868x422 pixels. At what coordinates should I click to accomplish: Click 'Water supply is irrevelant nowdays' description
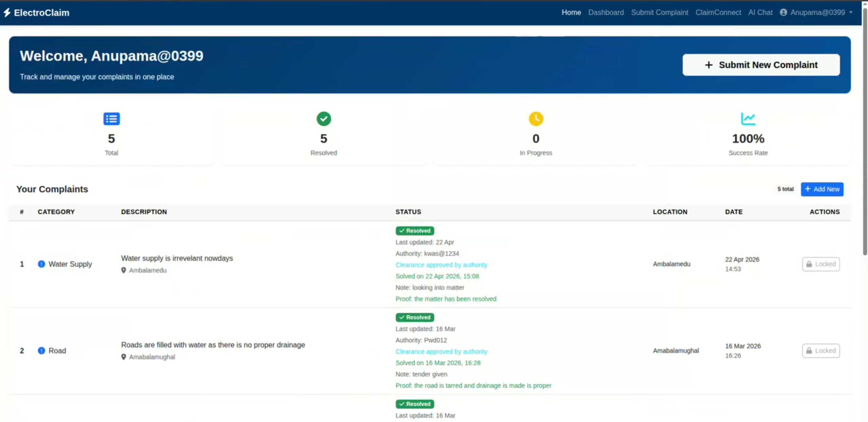point(177,258)
